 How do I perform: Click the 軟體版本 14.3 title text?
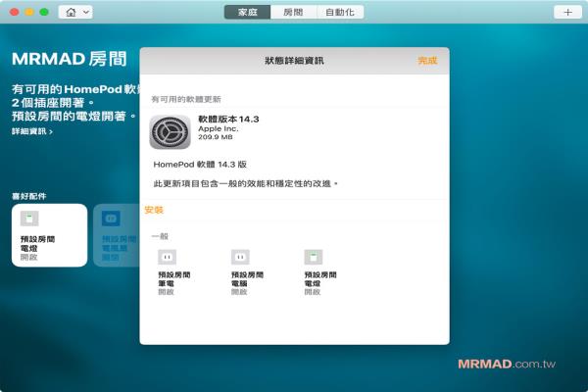pyautogui.click(x=228, y=120)
